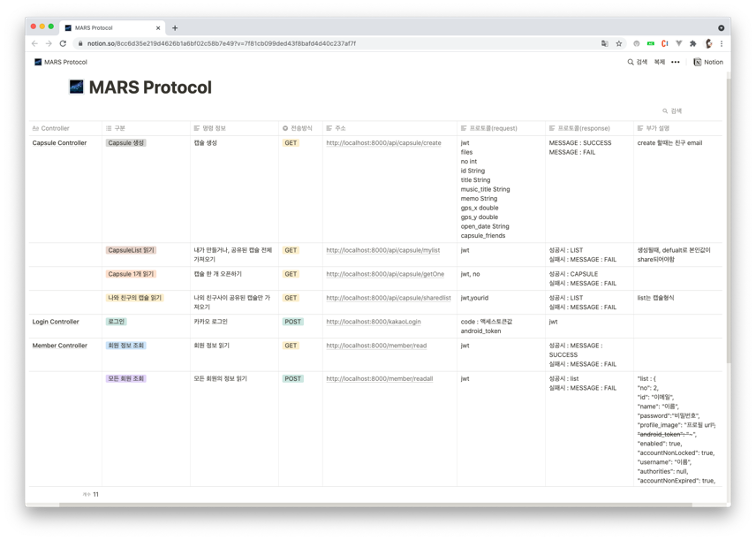Viewport: 756px width, 540px height.
Task: Open the kakaoLogin URL link
Action: click(374, 322)
